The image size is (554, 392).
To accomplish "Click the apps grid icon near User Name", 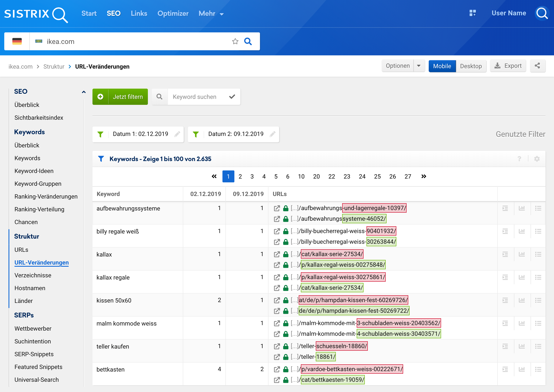I will click(472, 13).
